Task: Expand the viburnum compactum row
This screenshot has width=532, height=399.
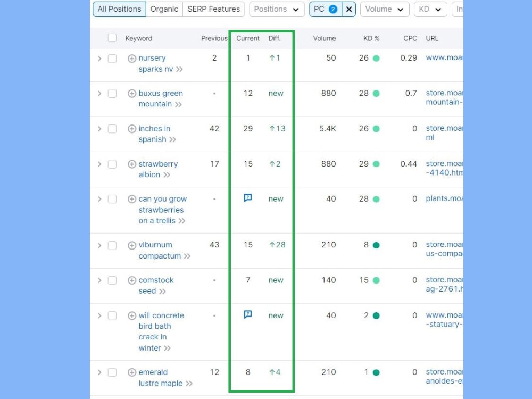Action: click(99, 245)
